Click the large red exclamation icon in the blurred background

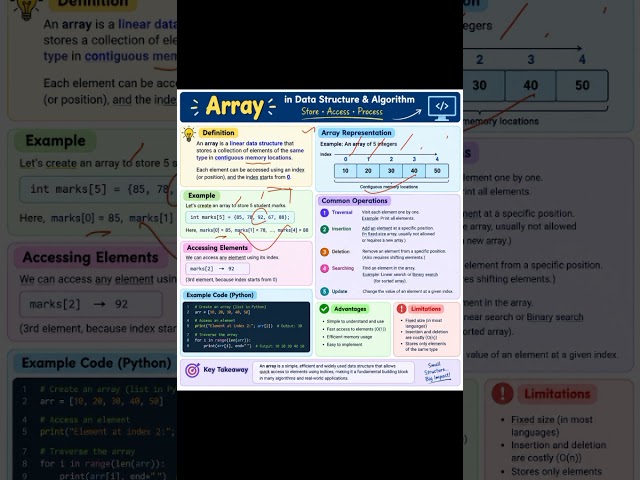(x=502, y=393)
